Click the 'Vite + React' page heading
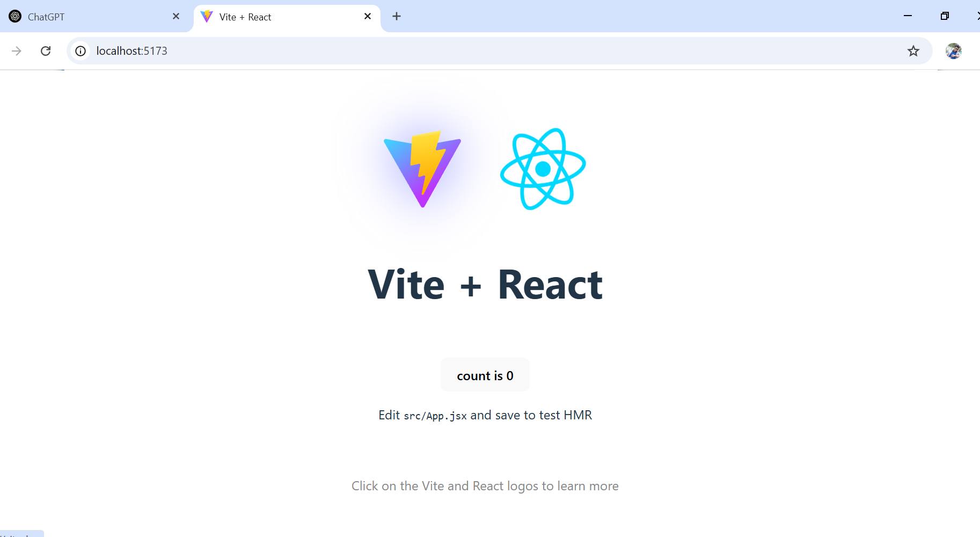Image resolution: width=980 pixels, height=537 pixels. (485, 284)
